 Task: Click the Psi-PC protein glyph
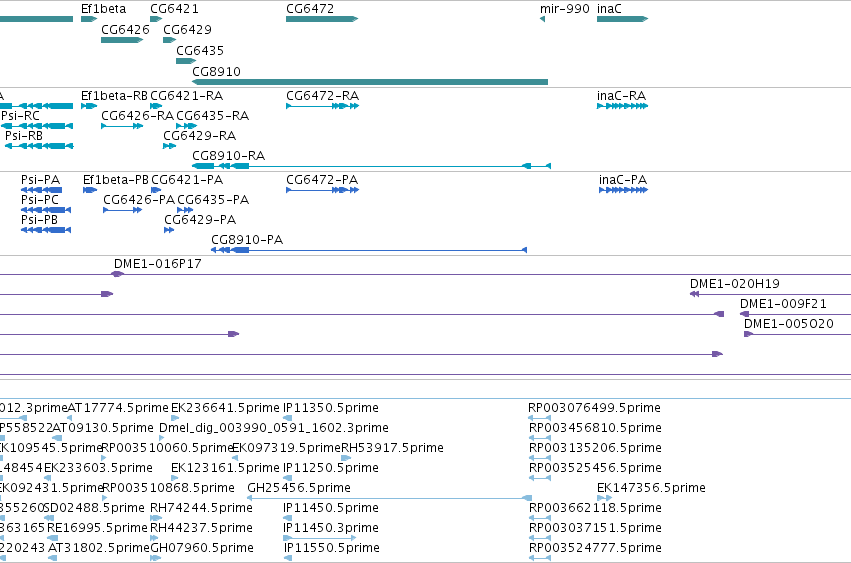pos(46,210)
